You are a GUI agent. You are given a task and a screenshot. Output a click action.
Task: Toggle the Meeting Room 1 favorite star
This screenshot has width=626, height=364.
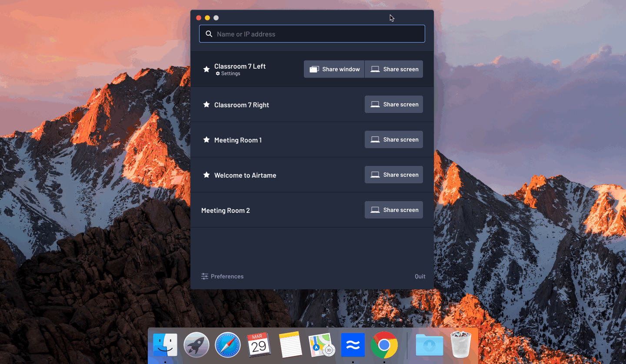click(x=206, y=140)
